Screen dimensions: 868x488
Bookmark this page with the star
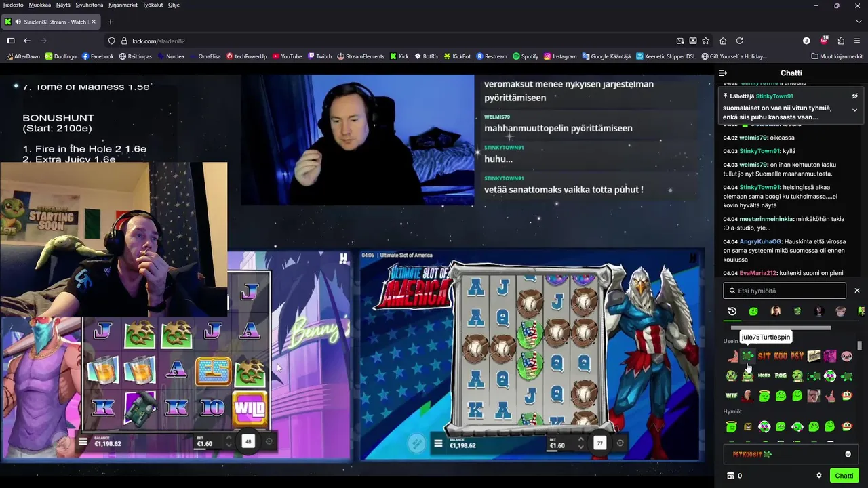tap(705, 41)
